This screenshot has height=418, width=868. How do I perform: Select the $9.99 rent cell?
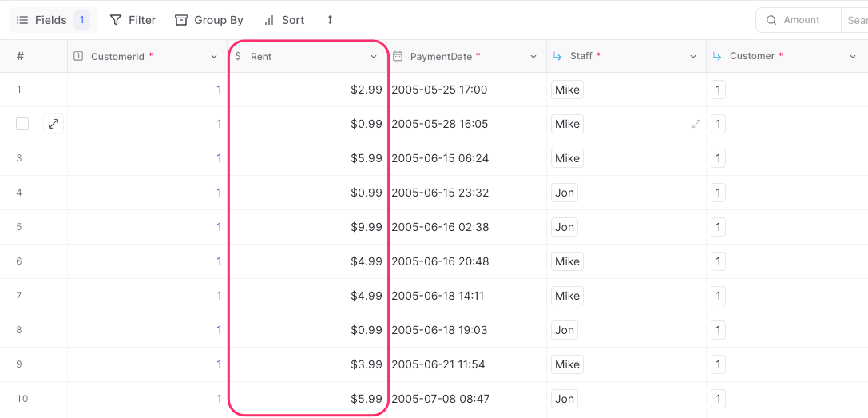point(307,227)
